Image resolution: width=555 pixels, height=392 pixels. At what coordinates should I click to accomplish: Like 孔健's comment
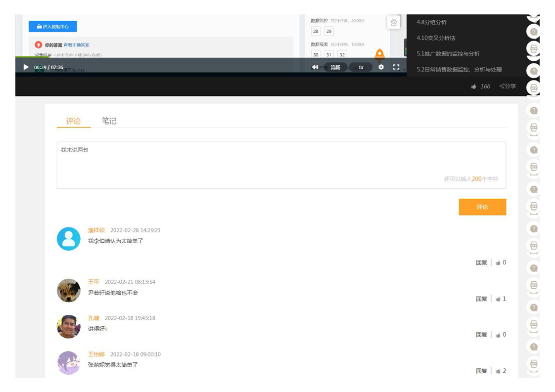[499, 335]
